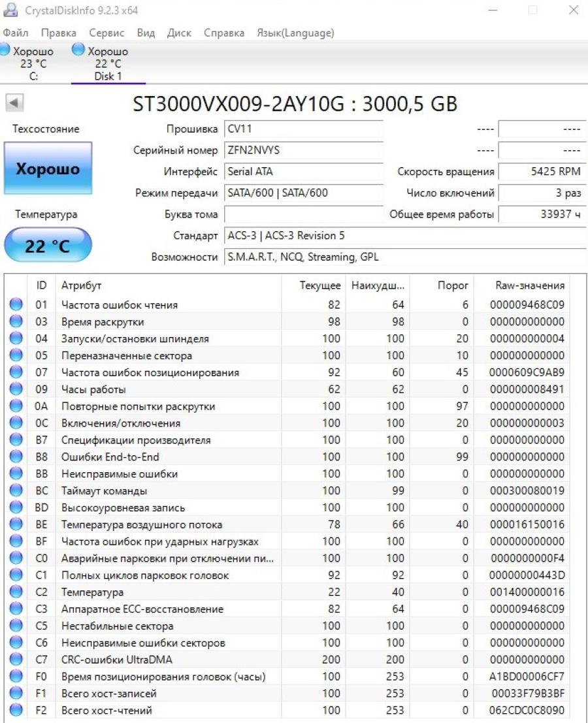Screen dimensions: 588x723
Task: Click the Серийный номер field ZFN2NVYS
Action: pos(303,150)
